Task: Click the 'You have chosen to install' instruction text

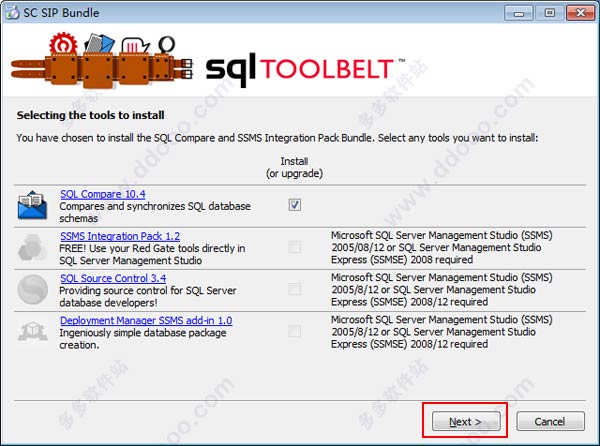Action: pyautogui.click(x=277, y=138)
